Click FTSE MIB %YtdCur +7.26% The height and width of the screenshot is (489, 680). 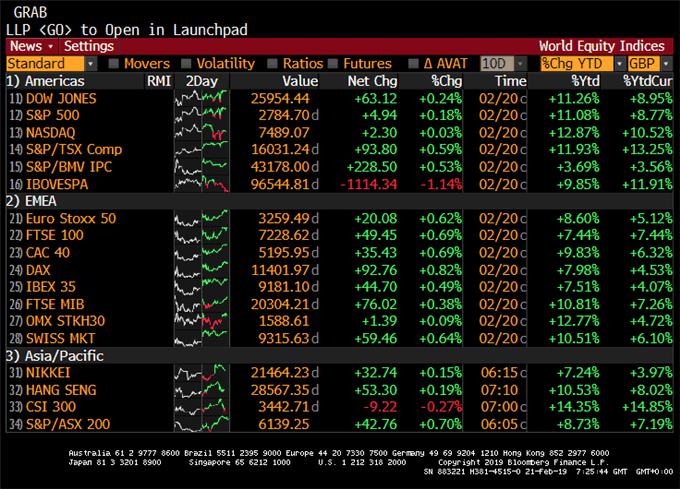[x=651, y=304]
